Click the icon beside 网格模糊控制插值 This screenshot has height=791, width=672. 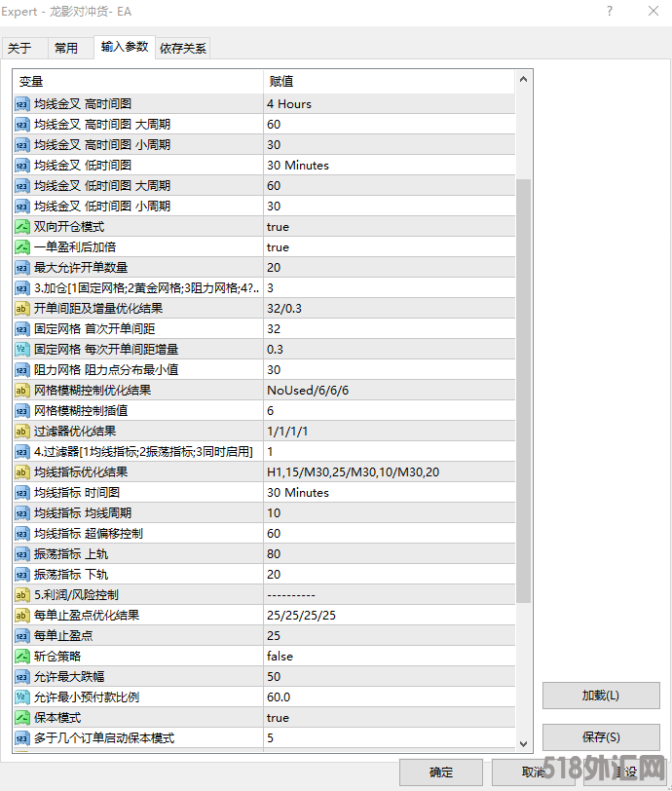21,411
